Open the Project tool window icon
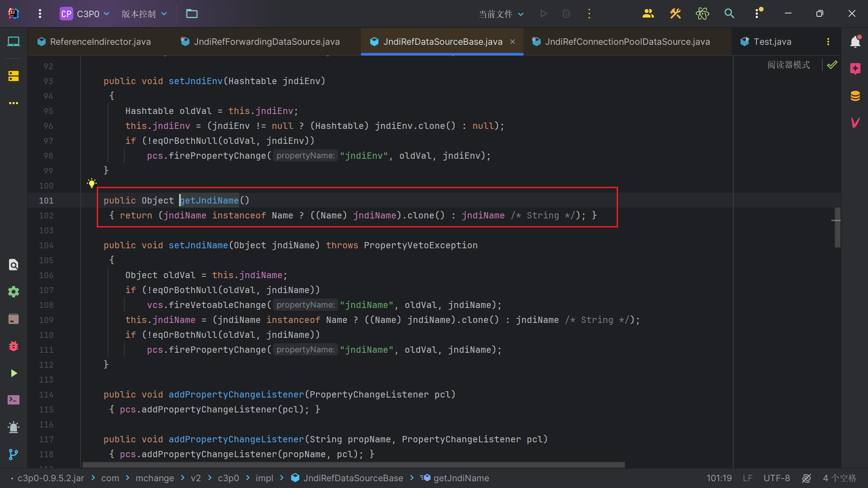Image resolution: width=868 pixels, height=488 pixels. (14, 42)
